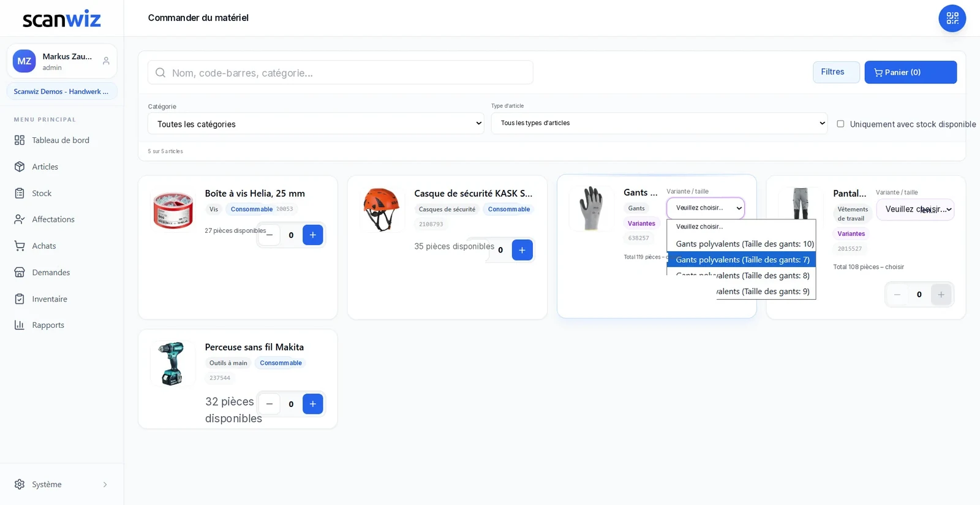Click the user profile icon next to Markus
This screenshot has height=505, width=980.
pyautogui.click(x=106, y=61)
